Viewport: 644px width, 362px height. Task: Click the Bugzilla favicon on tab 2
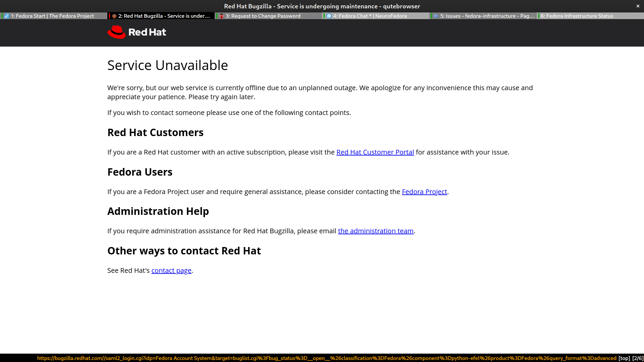114,16
